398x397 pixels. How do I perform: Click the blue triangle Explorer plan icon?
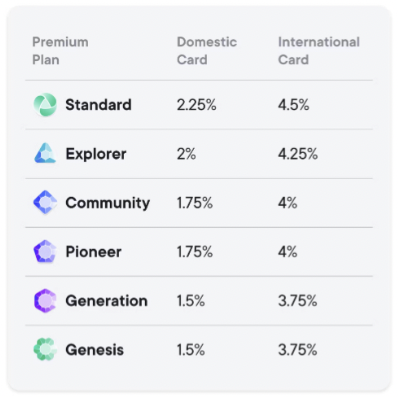pos(45,153)
